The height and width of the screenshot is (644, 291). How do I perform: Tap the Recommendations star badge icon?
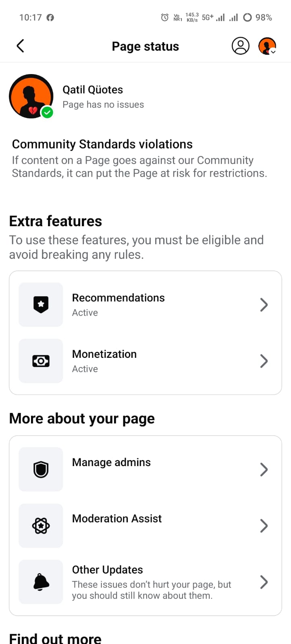pos(41,305)
